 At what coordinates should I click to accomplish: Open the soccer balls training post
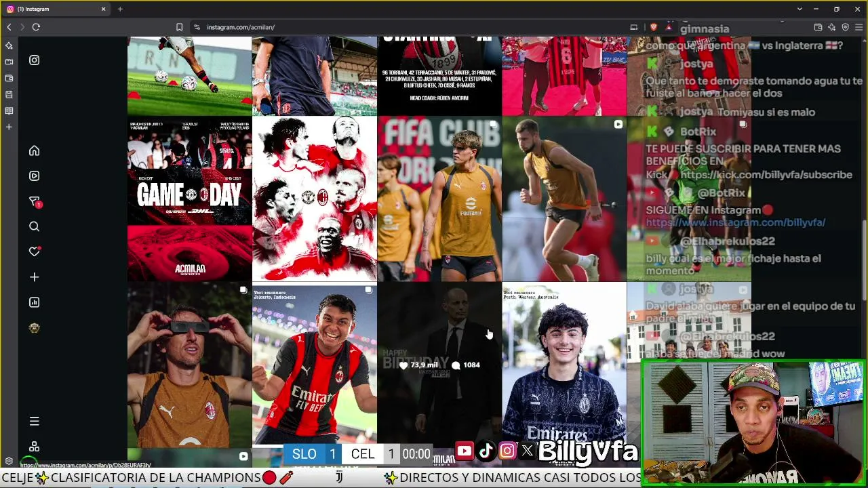click(189, 76)
